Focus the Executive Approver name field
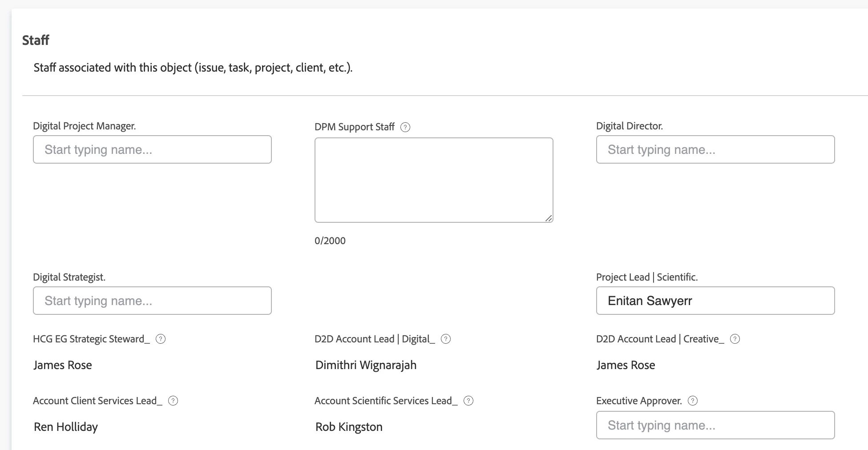Screen dimensions: 868x450 click(x=715, y=425)
